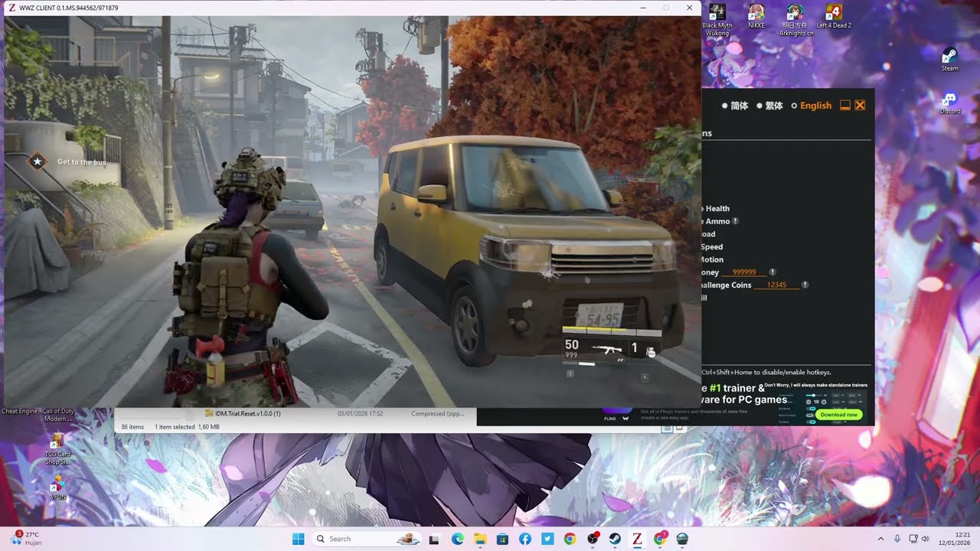Minimize the trainer with orange minimize icon
Viewport: 980px width, 551px height.
point(845,106)
